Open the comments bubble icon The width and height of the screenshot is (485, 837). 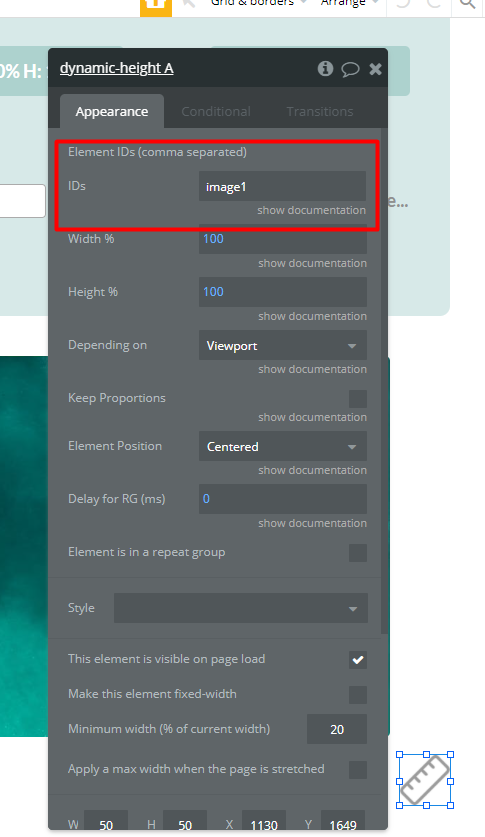[351, 69]
